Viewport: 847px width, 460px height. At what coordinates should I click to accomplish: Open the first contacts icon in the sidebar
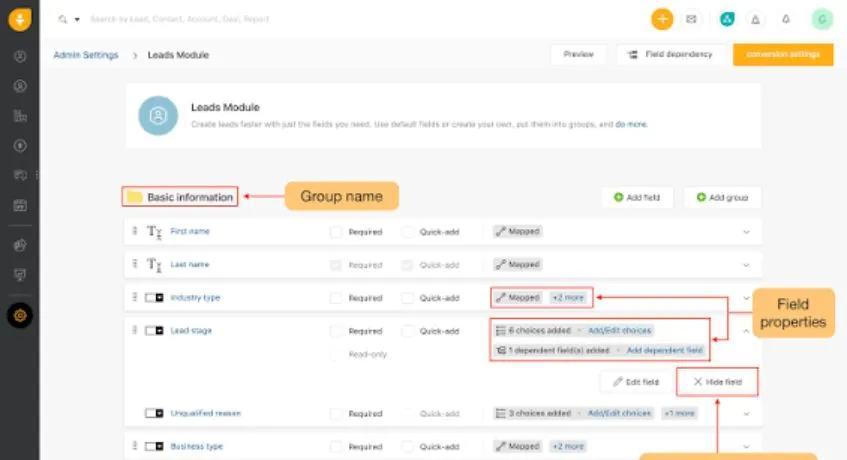point(20,56)
